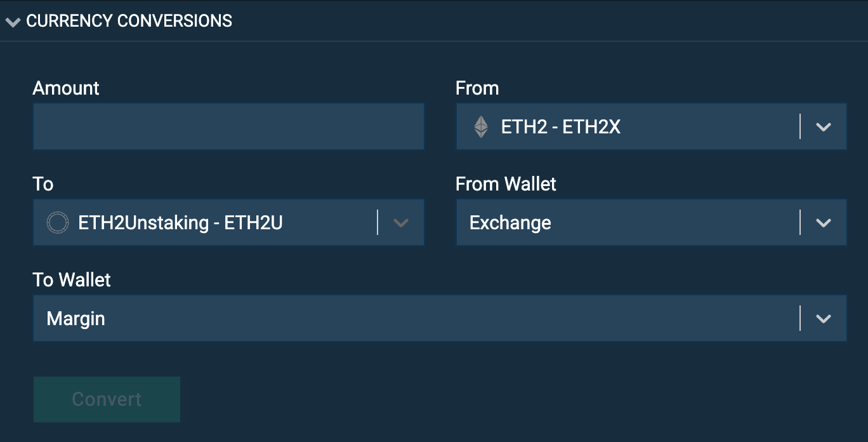Viewport: 868px width, 442px height.
Task: Expand the From Wallet dropdown arrow
Action: point(823,223)
